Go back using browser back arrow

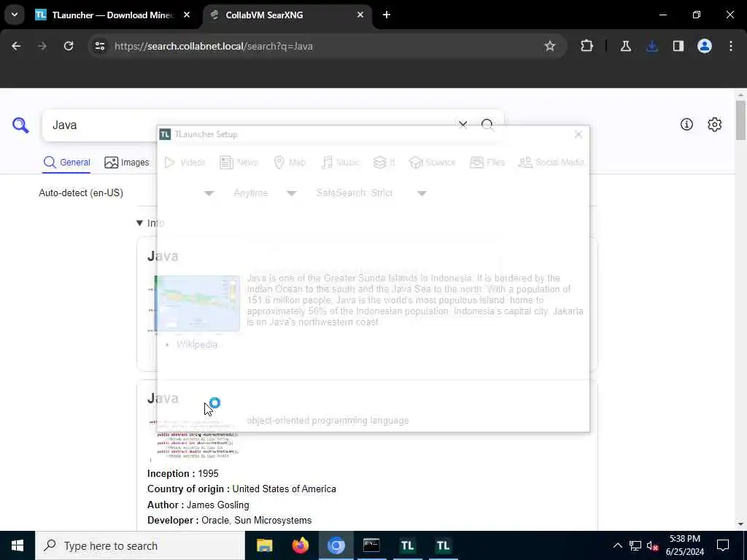16,46
